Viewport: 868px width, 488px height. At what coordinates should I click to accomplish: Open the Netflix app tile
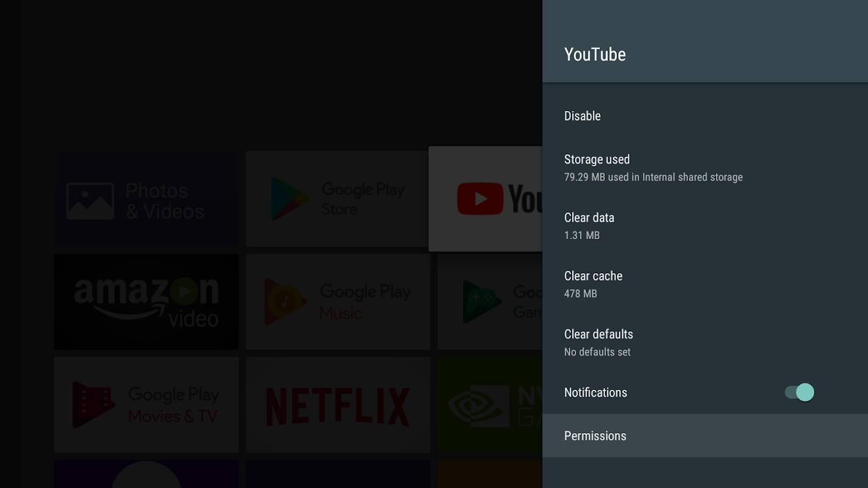pyautogui.click(x=338, y=405)
